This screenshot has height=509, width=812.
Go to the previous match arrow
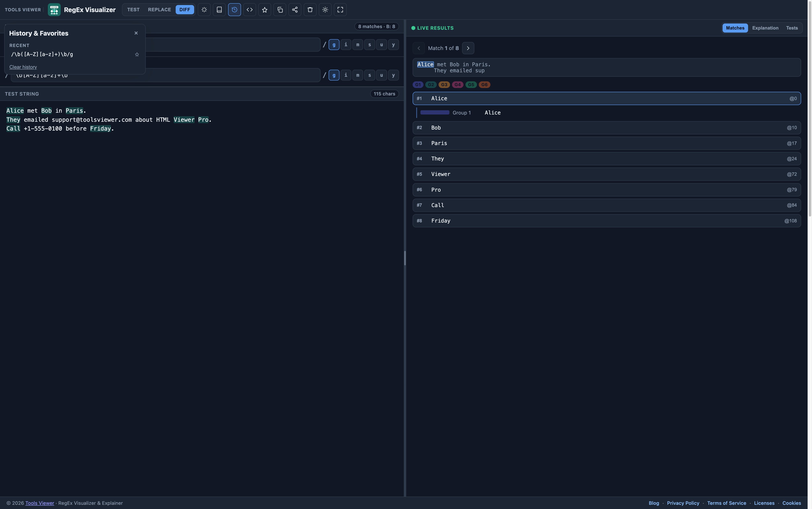(419, 48)
